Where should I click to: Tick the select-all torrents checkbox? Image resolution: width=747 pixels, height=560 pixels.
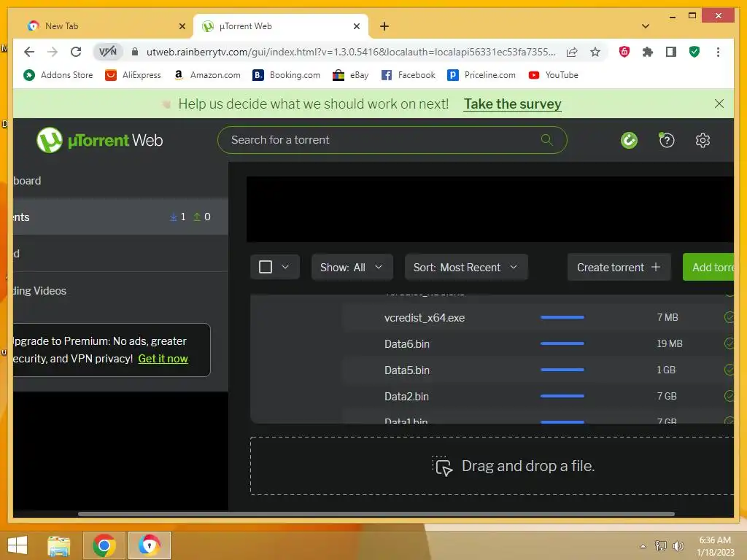point(266,267)
